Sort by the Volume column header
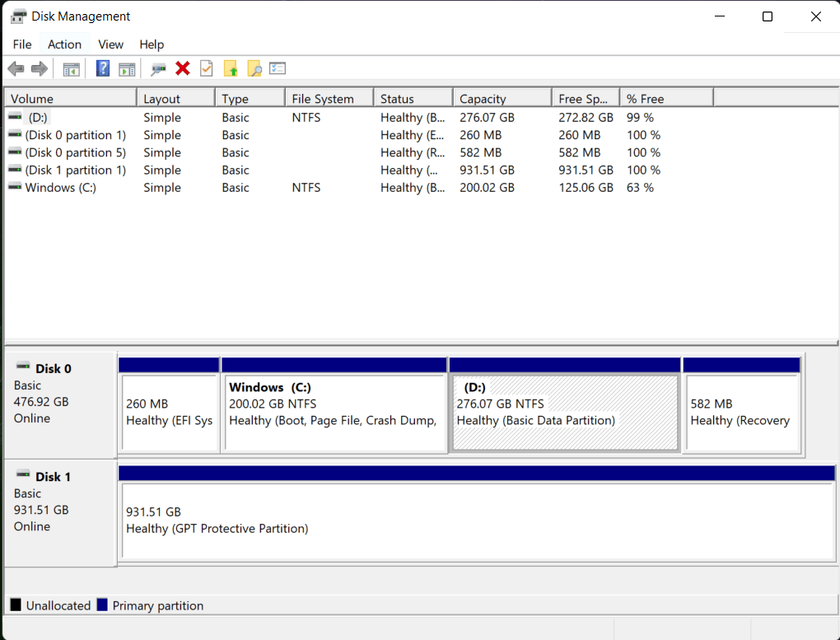Image resolution: width=840 pixels, height=640 pixels. tap(71, 99)
